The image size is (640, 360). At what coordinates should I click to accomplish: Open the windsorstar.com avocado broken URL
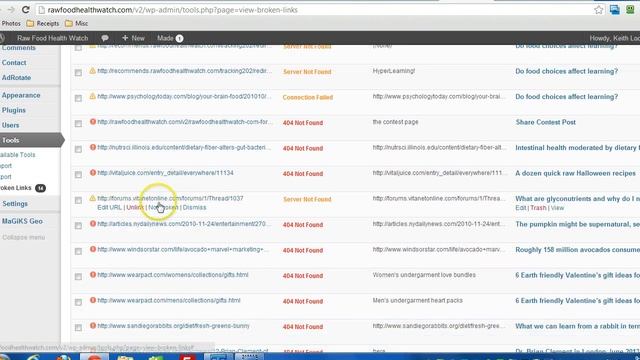point(183,249)
